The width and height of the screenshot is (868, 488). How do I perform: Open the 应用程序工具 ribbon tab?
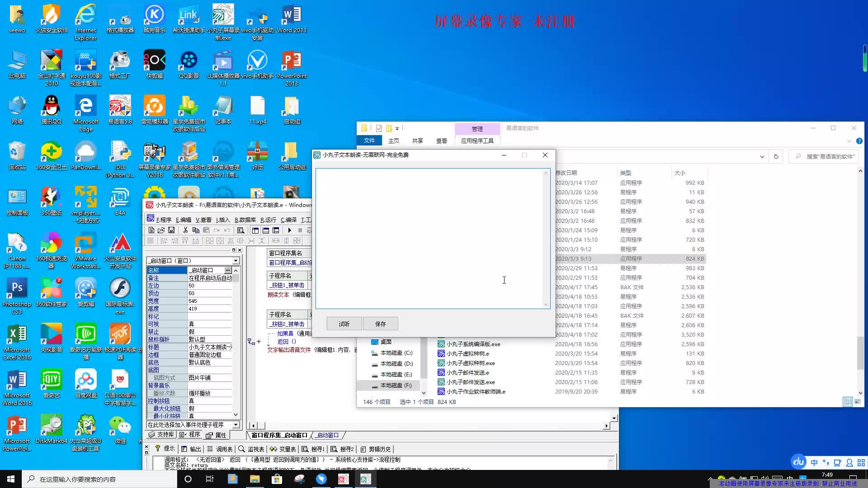pyautogui.click(x=477, y=141)
